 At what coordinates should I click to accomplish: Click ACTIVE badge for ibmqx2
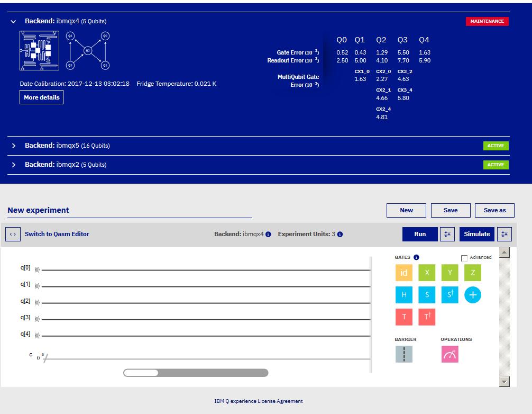[496, 165]
